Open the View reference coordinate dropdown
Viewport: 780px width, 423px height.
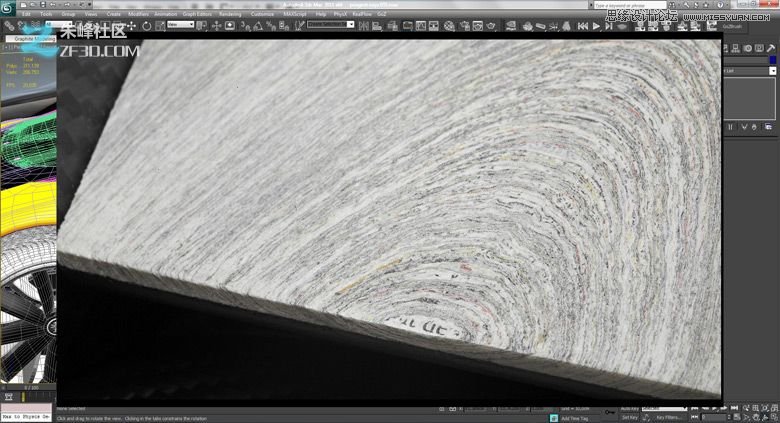point(181,24)
